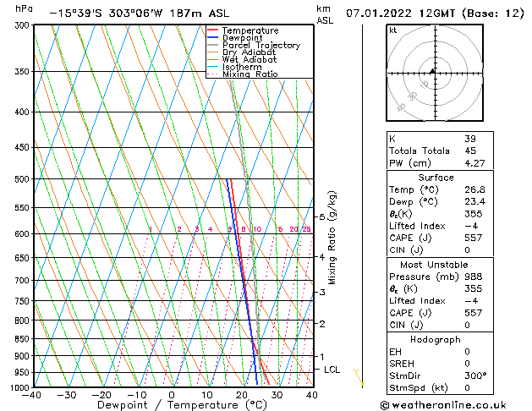Click the Most Unstable CIN (J) label
Screen dimensions: 532x411
point(406,325)
